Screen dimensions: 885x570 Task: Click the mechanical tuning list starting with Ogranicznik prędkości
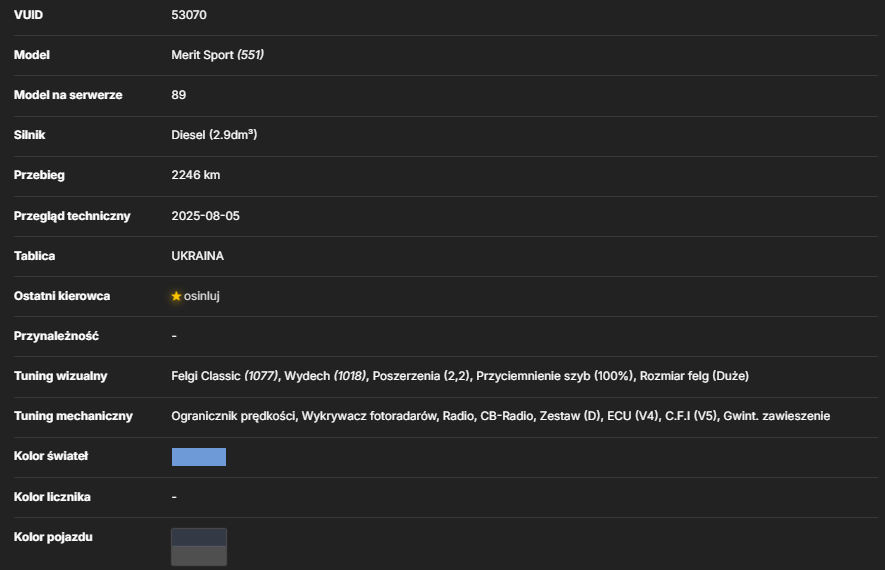coord(501,416)
